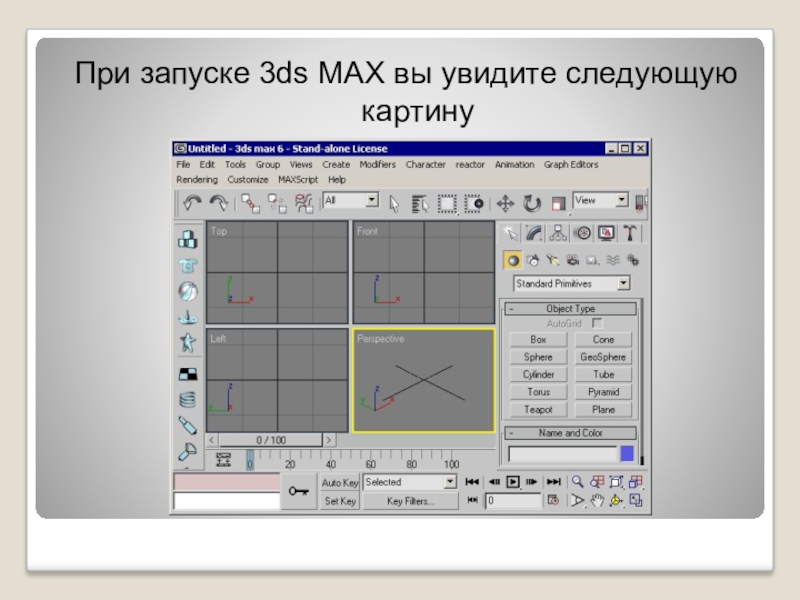Click the shirt icon in left sidebar

[187, 265]
